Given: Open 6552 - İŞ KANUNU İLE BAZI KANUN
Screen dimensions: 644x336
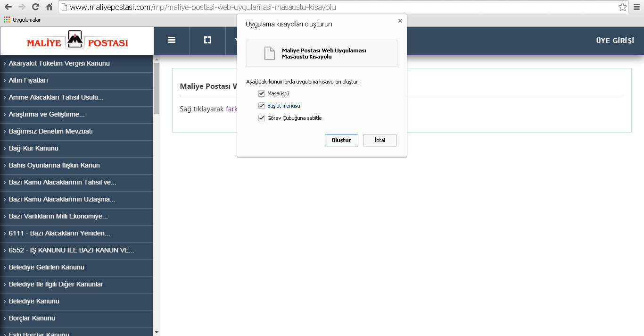Looking at the screenshot, I should (x=76, y=250).
